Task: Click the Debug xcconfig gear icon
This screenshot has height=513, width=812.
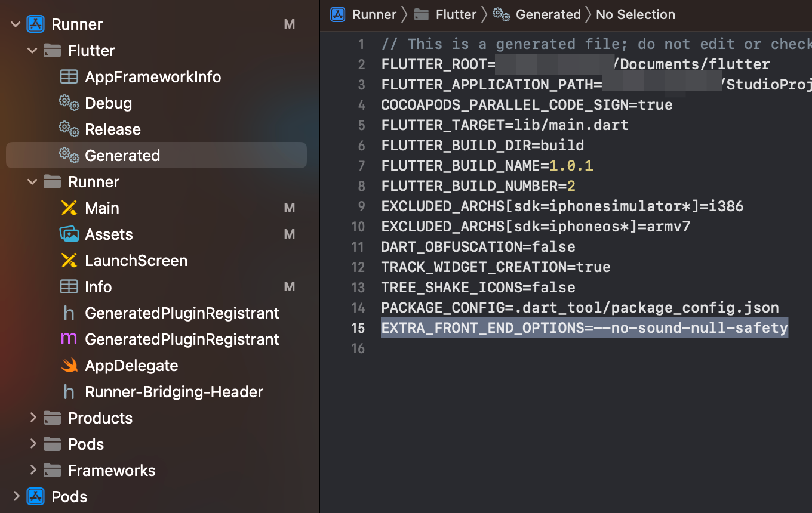Action: (x=69, y=103)
